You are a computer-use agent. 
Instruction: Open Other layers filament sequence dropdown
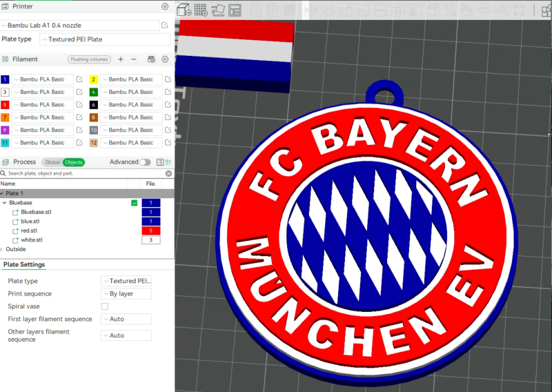click(x=126, y=335)
